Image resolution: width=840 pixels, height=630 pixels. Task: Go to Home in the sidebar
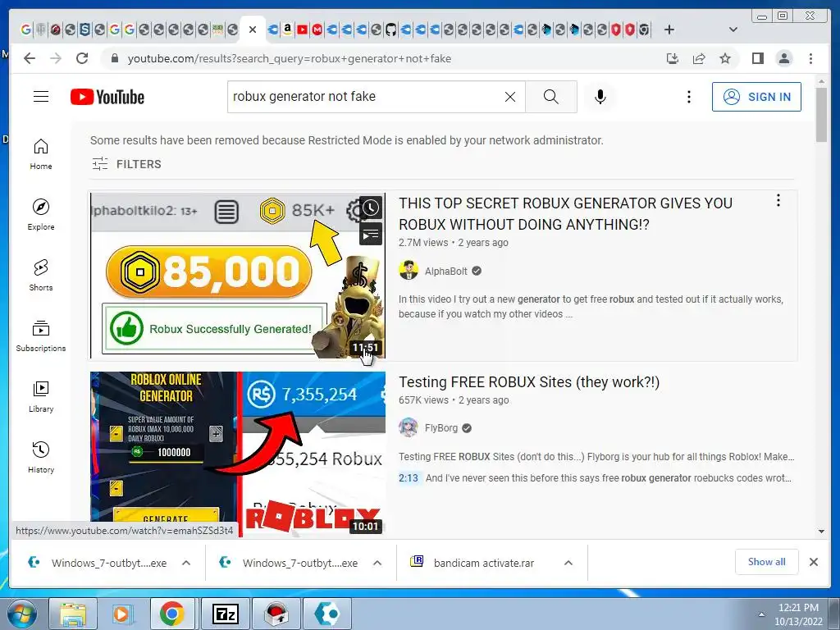click(41, 154)
